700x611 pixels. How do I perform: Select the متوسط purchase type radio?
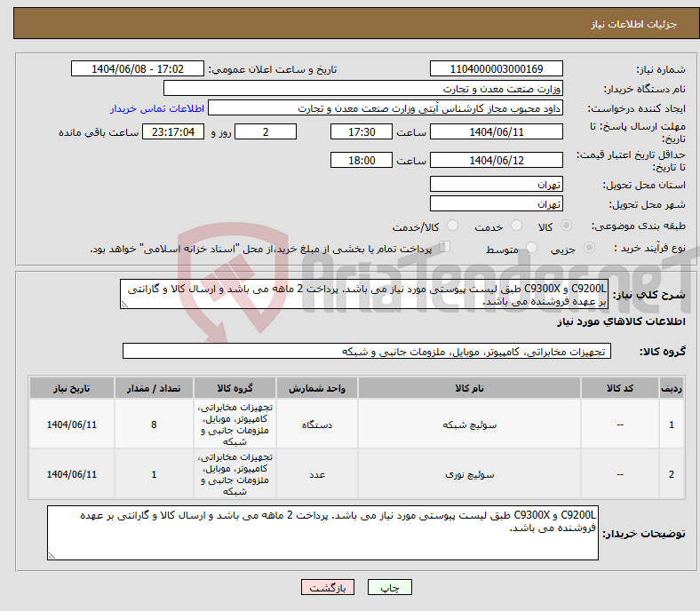click(531, 247)
